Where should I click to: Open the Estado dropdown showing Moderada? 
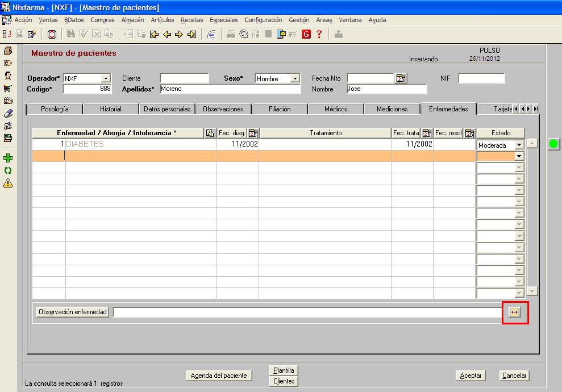[x=519, y=145]
